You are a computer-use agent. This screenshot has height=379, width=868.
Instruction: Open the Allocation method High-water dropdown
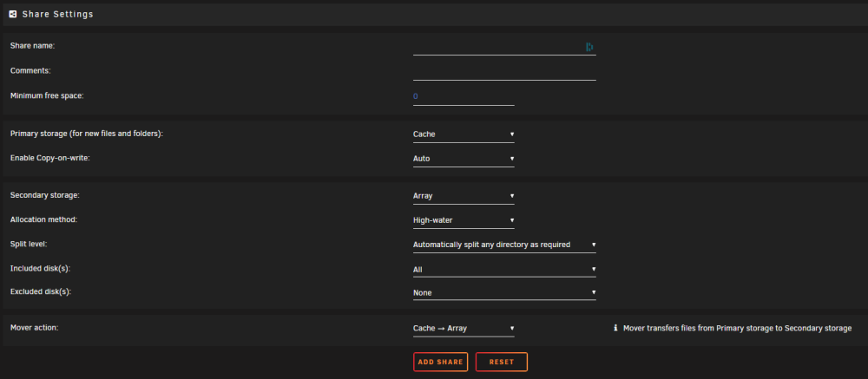(464, 220)
